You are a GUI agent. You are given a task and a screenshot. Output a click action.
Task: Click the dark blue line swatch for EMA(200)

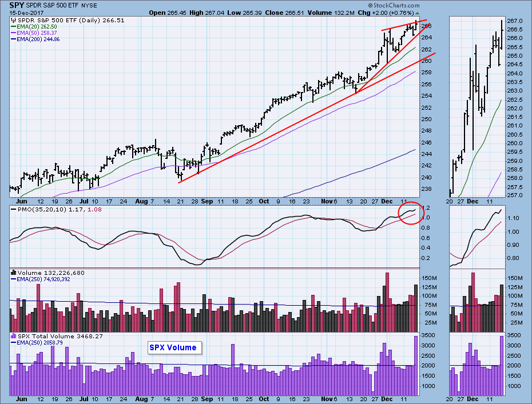[x=14, y=39]
